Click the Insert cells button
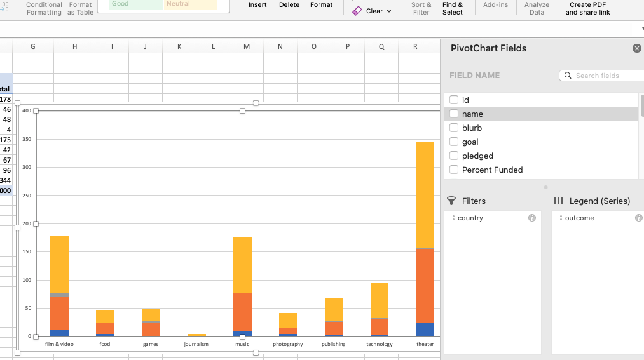644x360 pixels. tap(257, 5)
